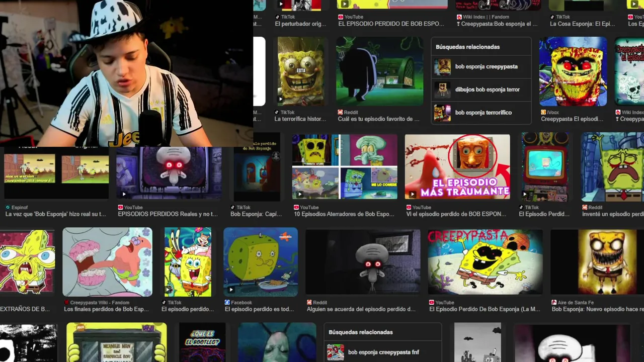Click the 'bob esponja creepypasta fnf' suggestion thumbnail icon

[x=336, y=352]
